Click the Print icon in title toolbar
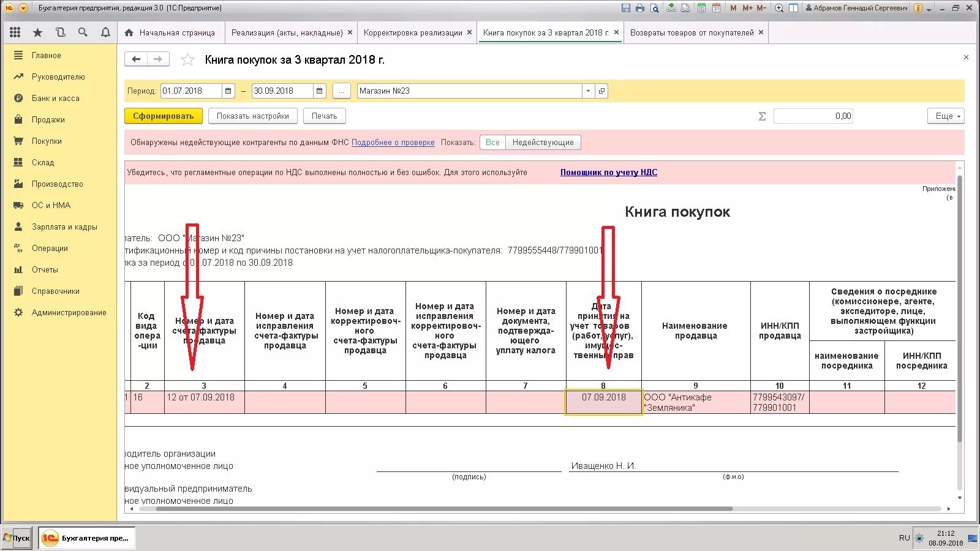980x551 pixels. 640,8
